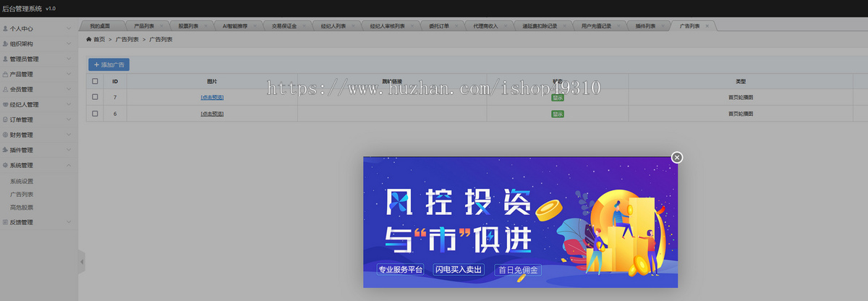The width and height of the screenshot is (868, 301).
Task: Close the 产品列表 tab
Action: pyautogui.click(x=161, y=25)
